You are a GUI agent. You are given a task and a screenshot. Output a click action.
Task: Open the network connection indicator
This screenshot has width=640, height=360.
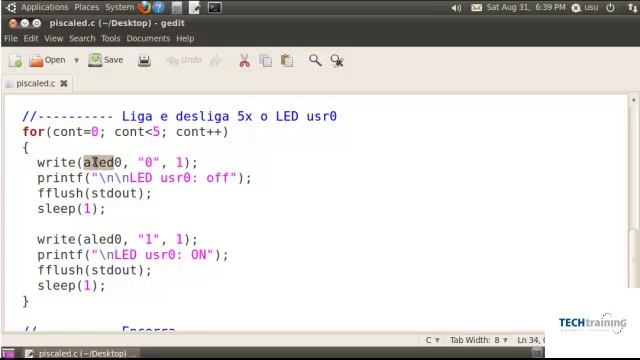[632, 7]
